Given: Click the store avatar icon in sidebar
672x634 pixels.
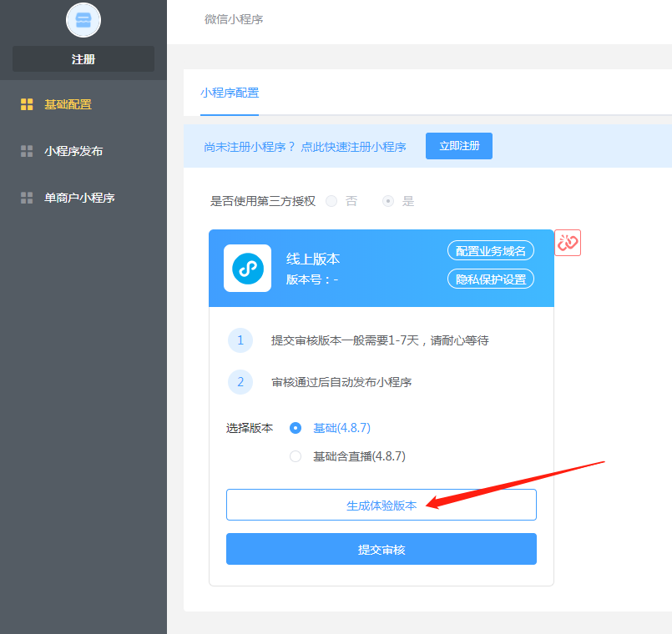Looking at the screenshot, I should tap(83, 20).
